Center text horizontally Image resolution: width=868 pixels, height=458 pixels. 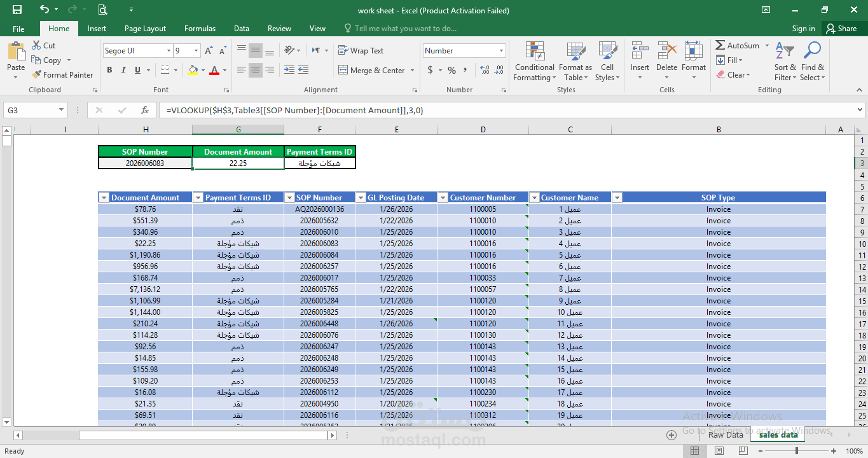click(256, 70)
